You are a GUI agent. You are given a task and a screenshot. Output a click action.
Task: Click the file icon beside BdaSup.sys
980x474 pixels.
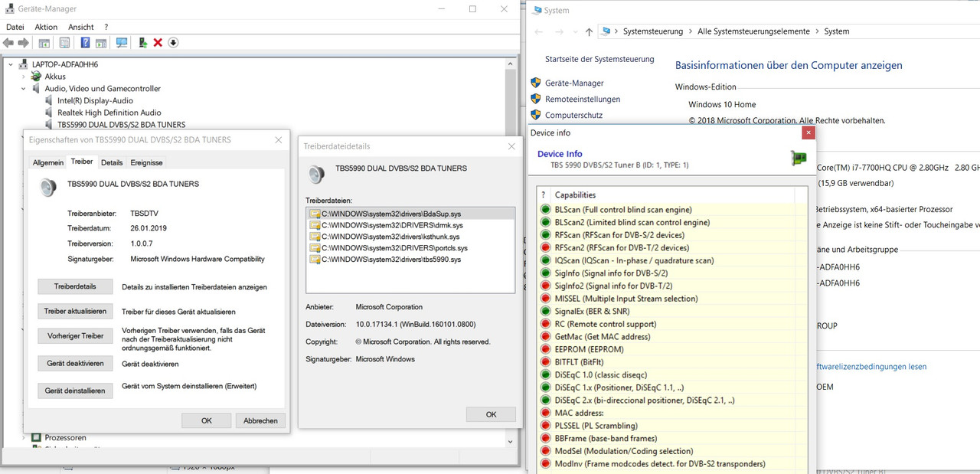pos(314,214)
